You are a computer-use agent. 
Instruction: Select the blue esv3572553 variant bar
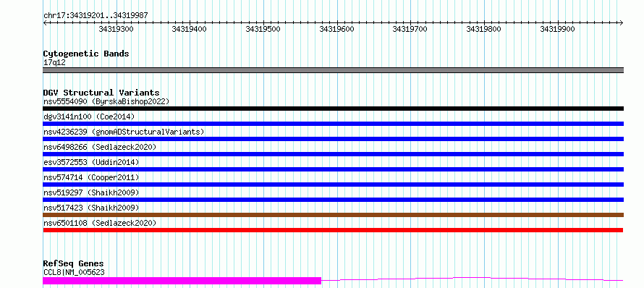333,169
